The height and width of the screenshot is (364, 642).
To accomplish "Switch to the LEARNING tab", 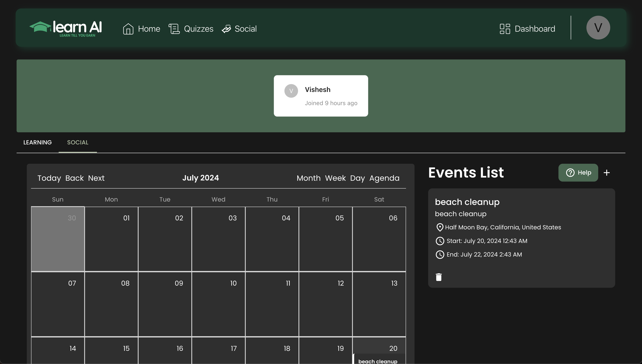I will pos(38,142).
